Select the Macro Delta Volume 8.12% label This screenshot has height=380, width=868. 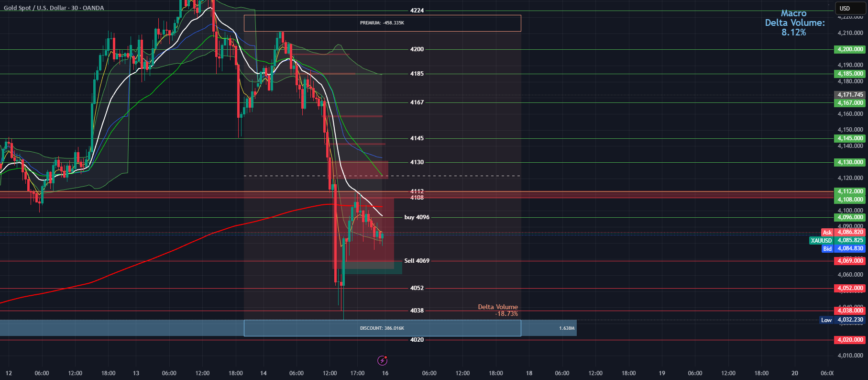pos(794,22)
